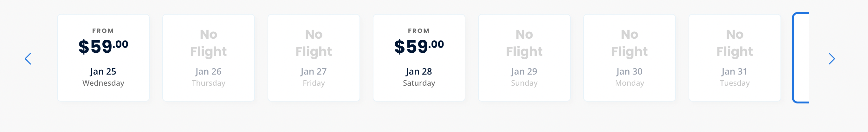Select the Jan 31 Tuesday card
This screenshot has height=132, width=868.
tap(735, 58)
